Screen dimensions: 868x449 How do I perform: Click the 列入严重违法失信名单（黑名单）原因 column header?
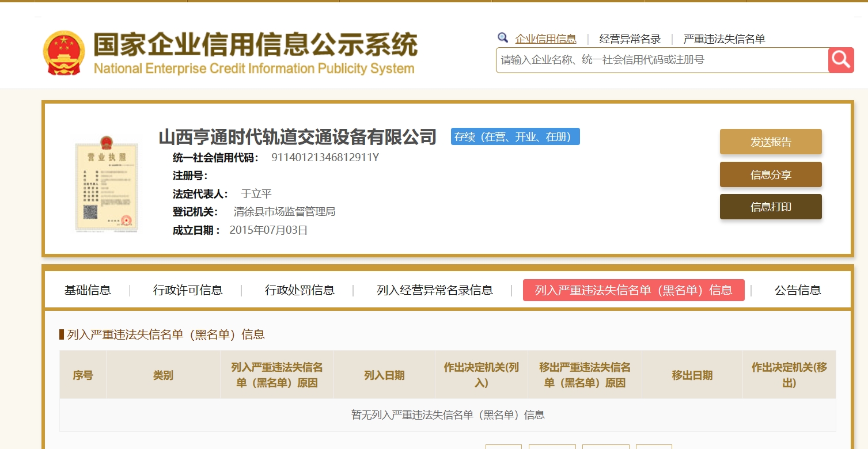[x=277, y=375]
